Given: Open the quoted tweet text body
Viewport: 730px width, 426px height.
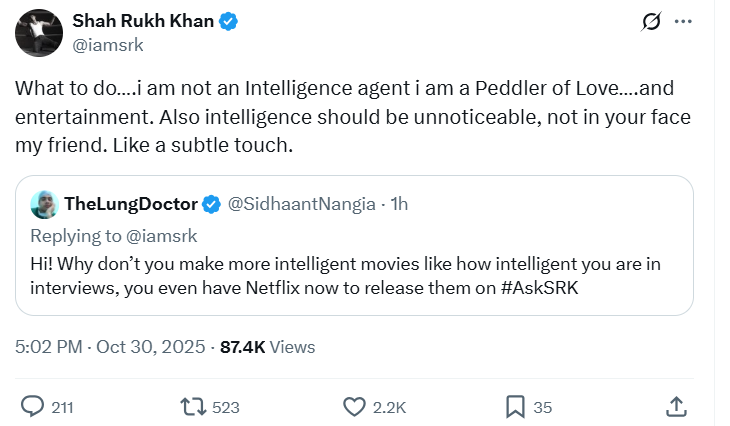Looking at the screenshot, I should point(340,276).
